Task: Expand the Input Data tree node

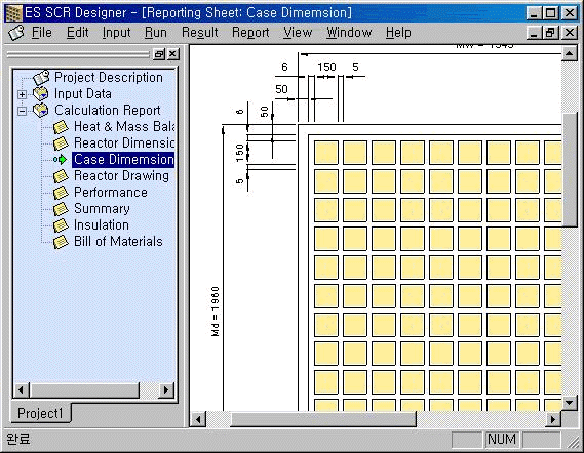Action: [22, 94]
